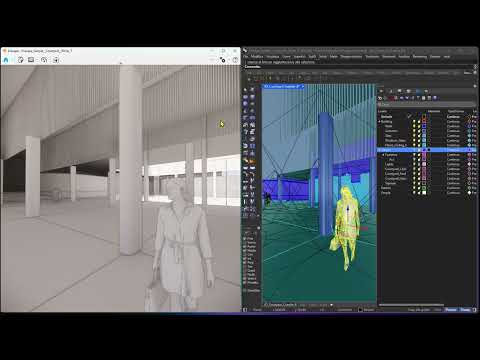
Task: Open Continuous linetype of People layer
Action: click(453, 193)
